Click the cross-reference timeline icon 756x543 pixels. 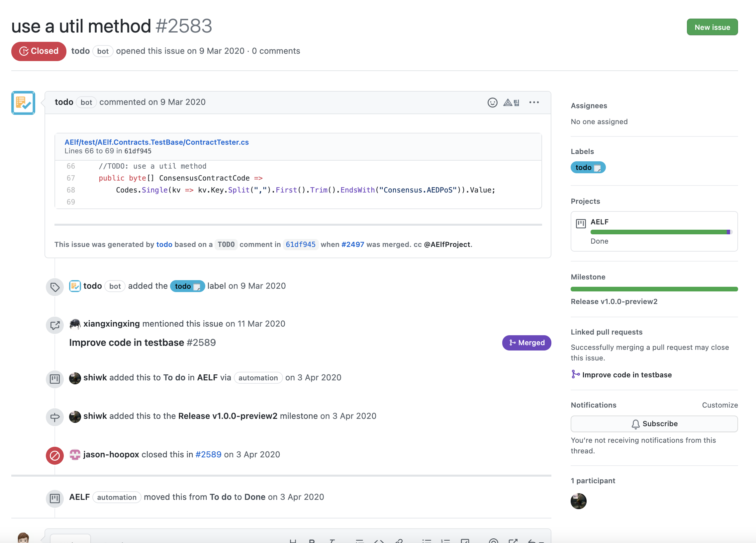(x=55, y=325)
